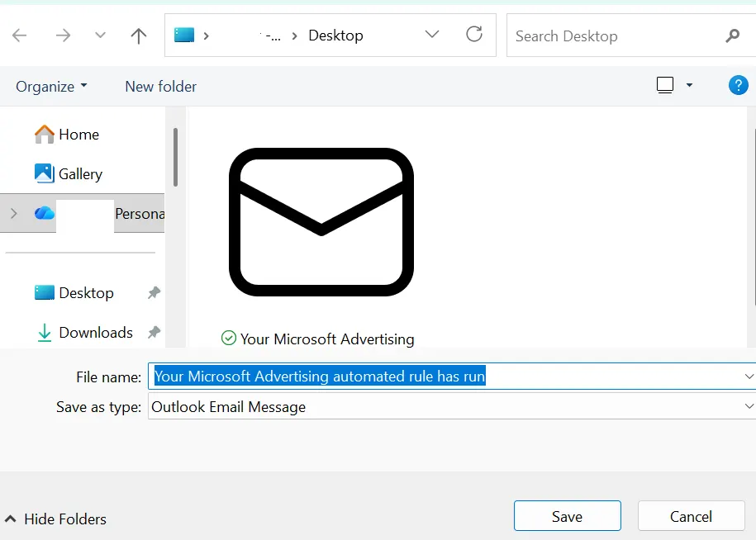756x540 pixels.
Task: Open the recent locations dropdown chevron
Action: pos(101,36)
